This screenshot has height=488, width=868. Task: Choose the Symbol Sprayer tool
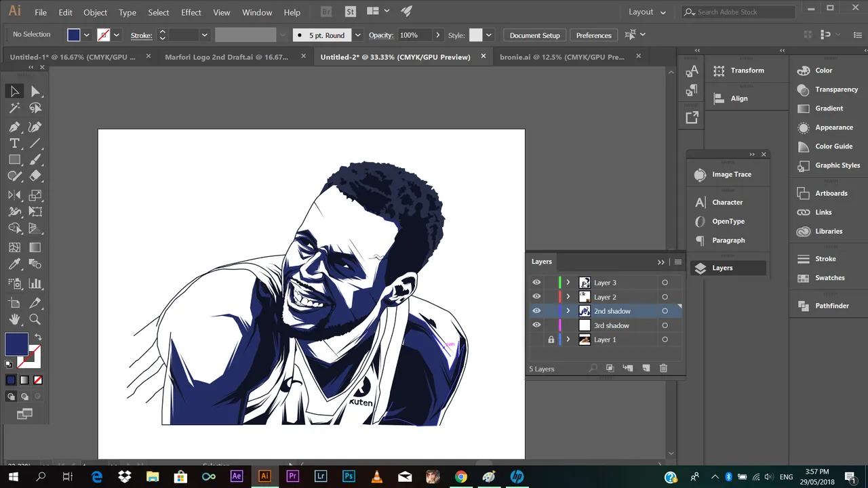[14, 283]
